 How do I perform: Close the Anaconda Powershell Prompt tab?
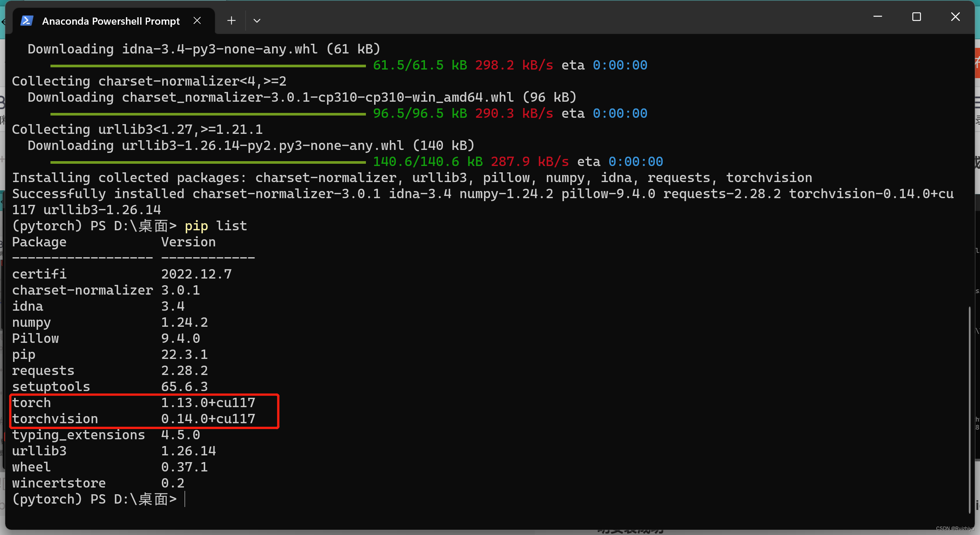(197, 21)
